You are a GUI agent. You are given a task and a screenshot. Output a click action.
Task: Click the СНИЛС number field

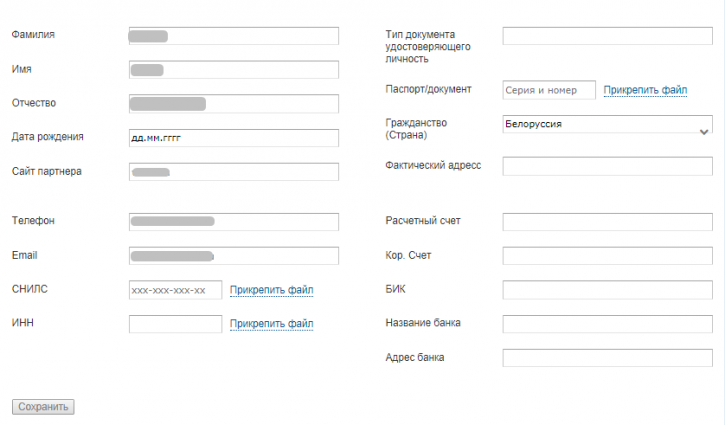click(175, 290)
